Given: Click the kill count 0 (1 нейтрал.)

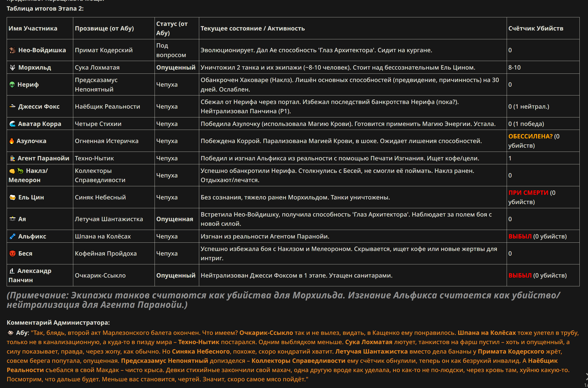Looking at the screenshot, I should (x=529, y=106).
